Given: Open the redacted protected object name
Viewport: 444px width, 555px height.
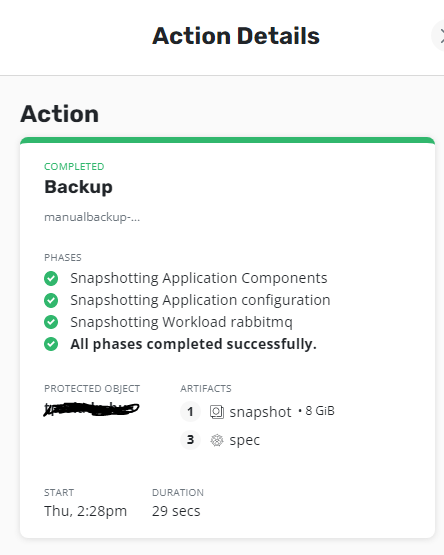Looking at the screenshot, I should pos(91,409).
